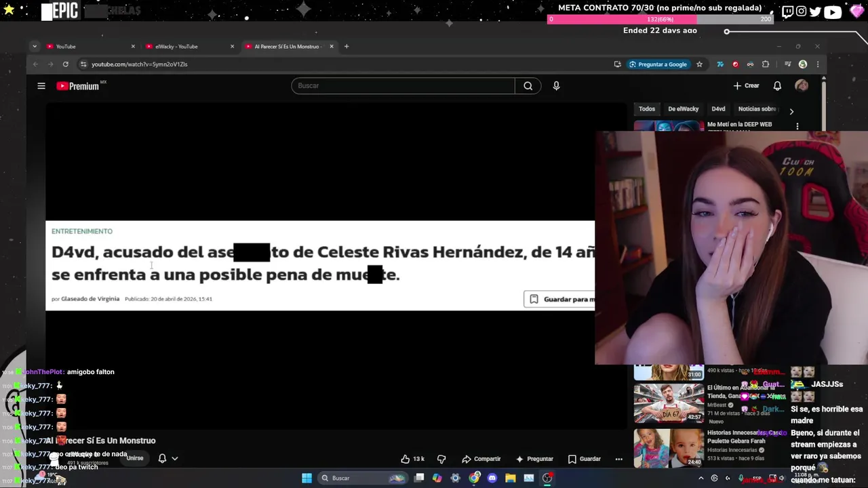Click the Preguntar button below video
The image size is (868, 488).
pyautogui.click(x=534, y=459)
